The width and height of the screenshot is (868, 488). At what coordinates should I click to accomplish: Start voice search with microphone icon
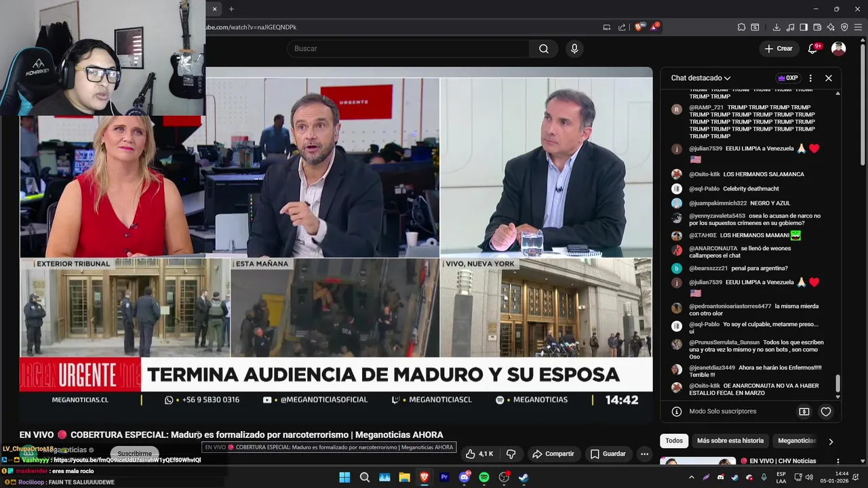point(574,49)
